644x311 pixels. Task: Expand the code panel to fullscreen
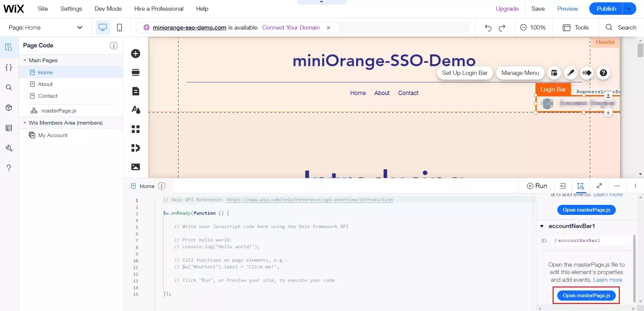[x=599, y=186]
